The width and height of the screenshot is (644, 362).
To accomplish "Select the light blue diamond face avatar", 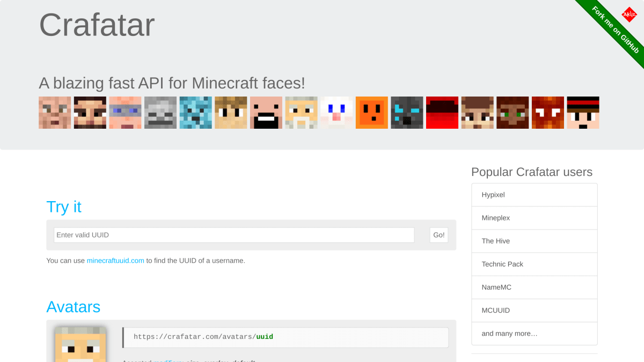I will tap(196, 113).
